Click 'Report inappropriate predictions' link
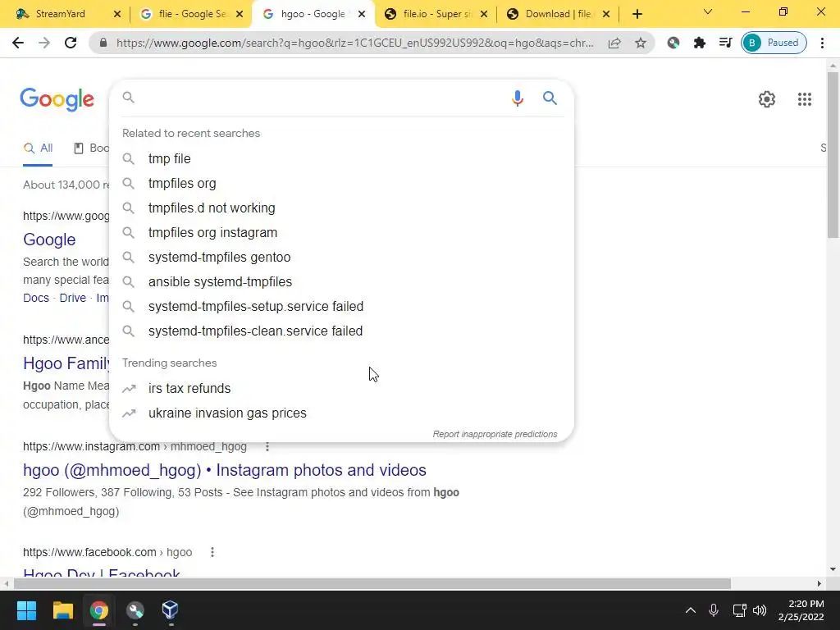The width and height of the screenshot is (840, 630). click(495, 434)
